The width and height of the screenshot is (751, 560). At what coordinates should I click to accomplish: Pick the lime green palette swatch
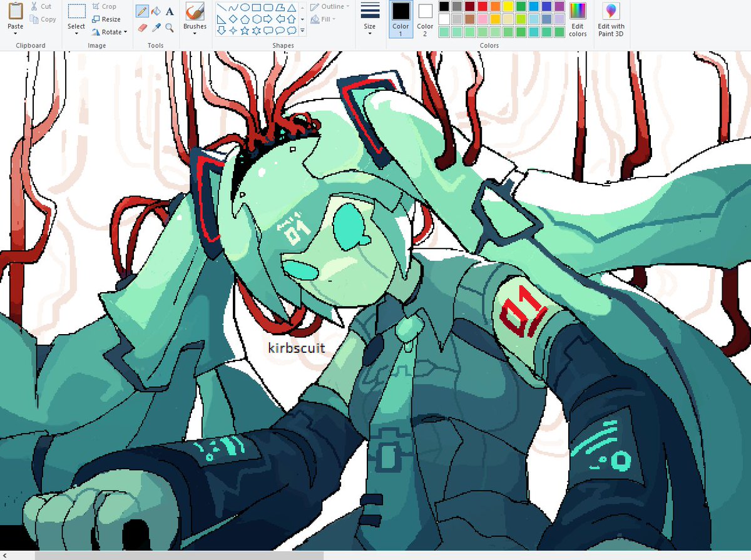(521, 19)
